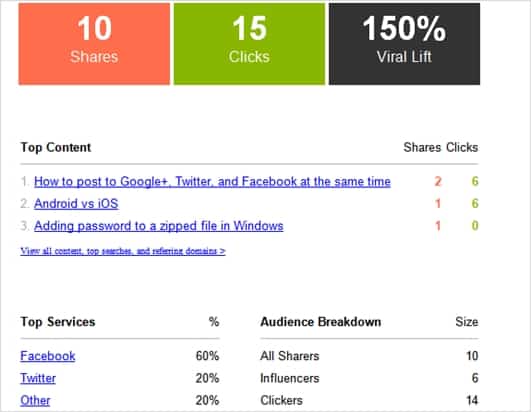Open 'Adding password to a zipped file' link
Viewport: 531px width, 412px height.
[158, 226]
